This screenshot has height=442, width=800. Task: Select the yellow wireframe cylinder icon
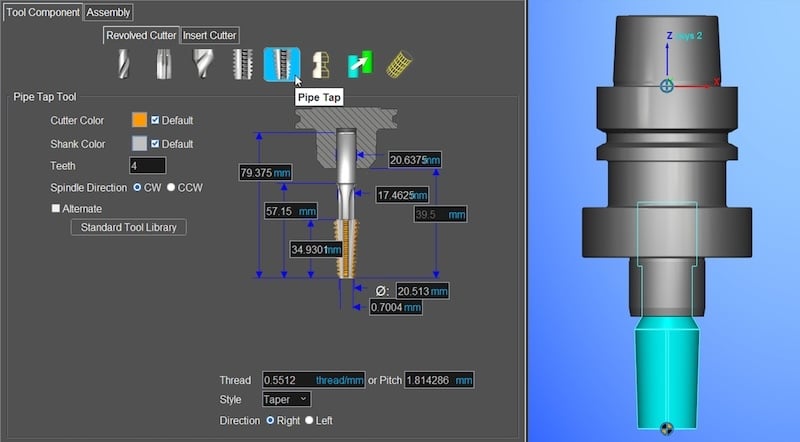(x=399, y=64)
